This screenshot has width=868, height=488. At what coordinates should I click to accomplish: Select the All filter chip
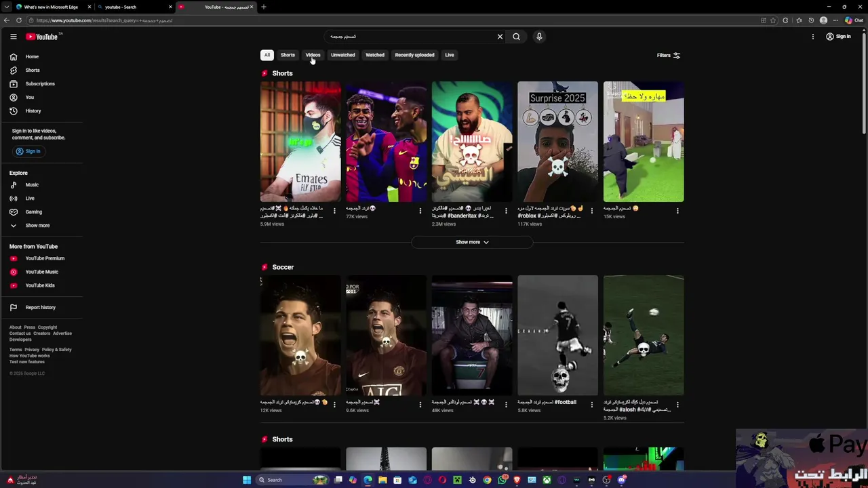pos(267,55)
